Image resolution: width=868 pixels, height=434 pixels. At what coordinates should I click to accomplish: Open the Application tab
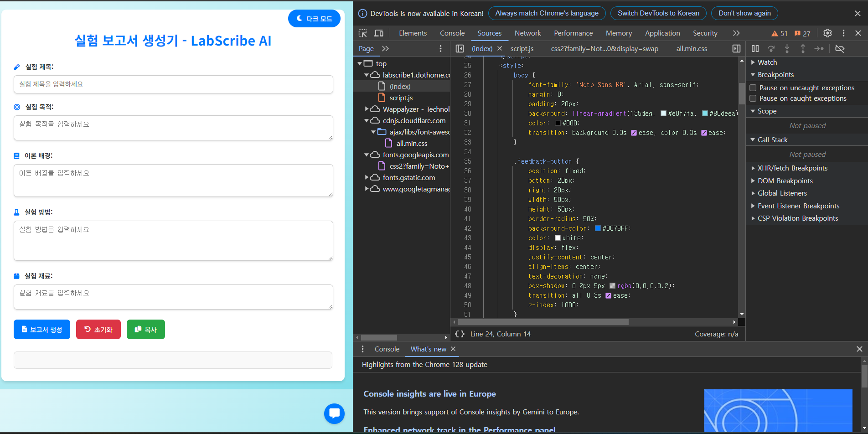pos(662,33)
